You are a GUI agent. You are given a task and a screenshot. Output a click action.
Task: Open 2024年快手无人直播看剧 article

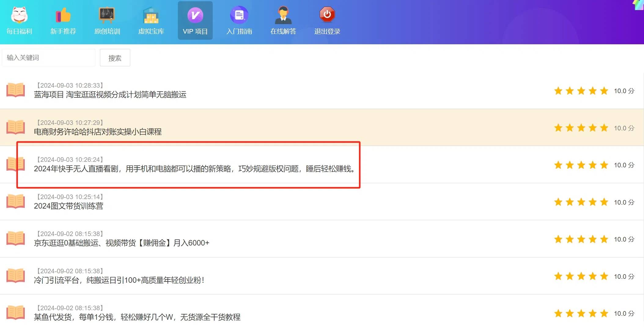pos(194,169)
